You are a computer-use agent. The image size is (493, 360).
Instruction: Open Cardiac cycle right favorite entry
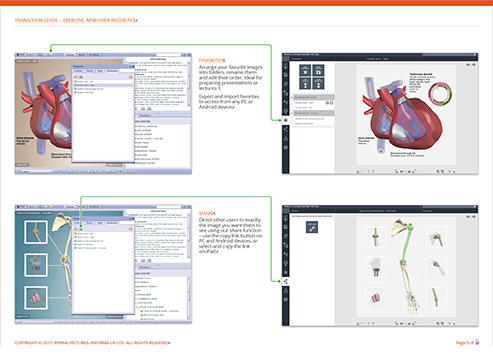304,103
